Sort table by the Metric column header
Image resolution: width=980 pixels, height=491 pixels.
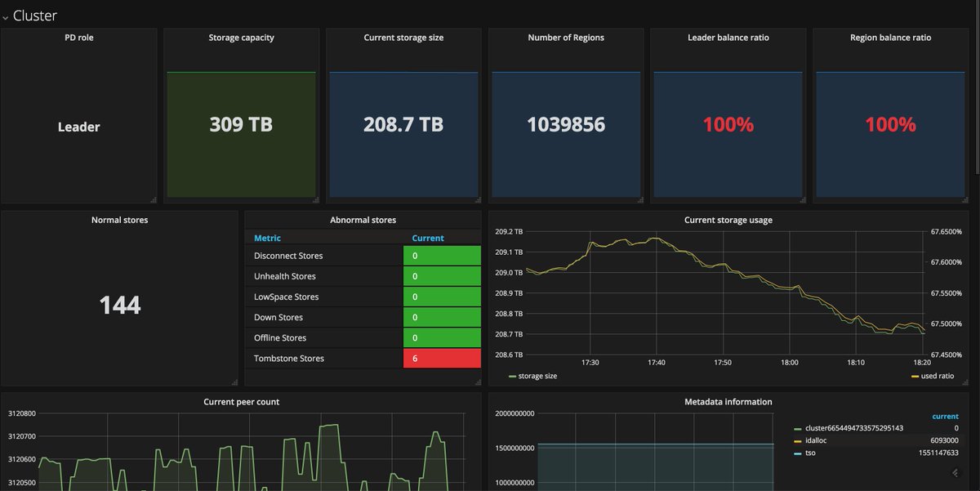[x=267, y=239]
